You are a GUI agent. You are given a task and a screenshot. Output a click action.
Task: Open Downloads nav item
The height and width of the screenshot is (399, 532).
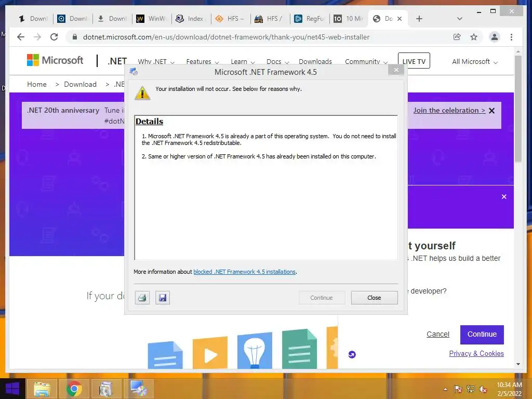pos(315,61)
